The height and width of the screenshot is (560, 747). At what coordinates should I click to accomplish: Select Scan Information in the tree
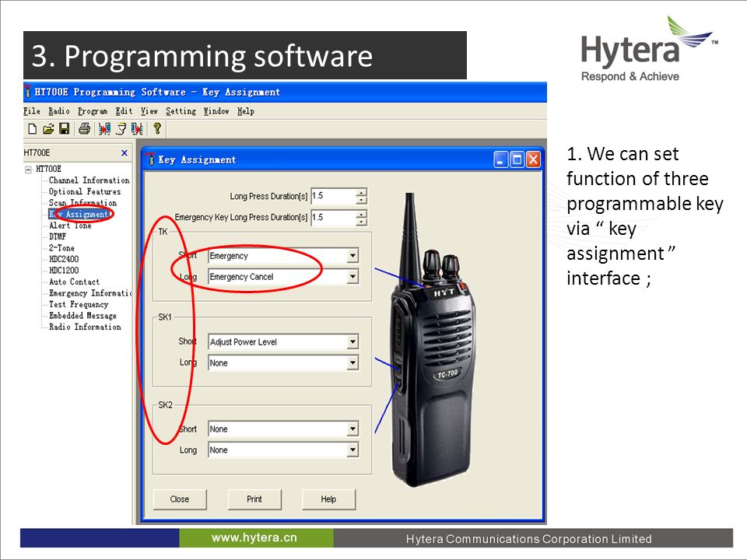pyautogui.click(x=83, y=203)
